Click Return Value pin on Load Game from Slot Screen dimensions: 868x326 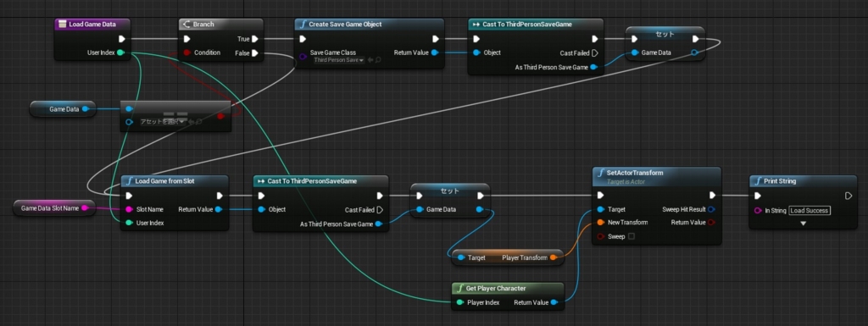219,209
